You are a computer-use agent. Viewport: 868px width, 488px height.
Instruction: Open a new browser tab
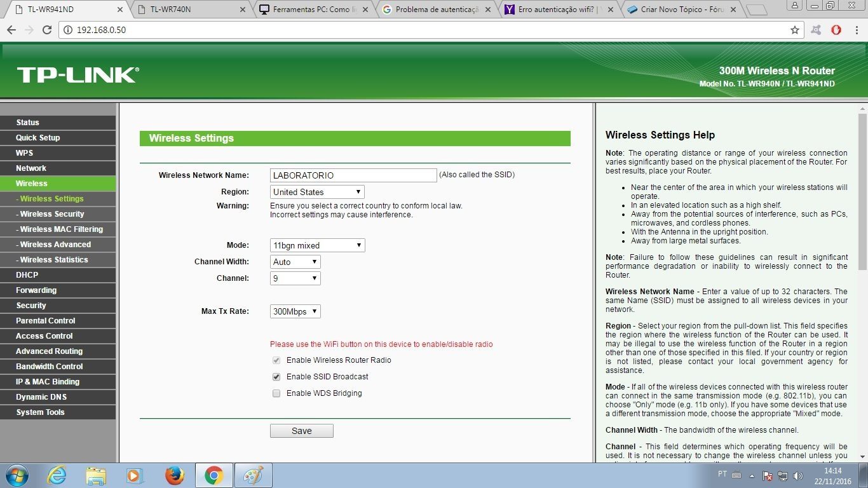point(756,10)
